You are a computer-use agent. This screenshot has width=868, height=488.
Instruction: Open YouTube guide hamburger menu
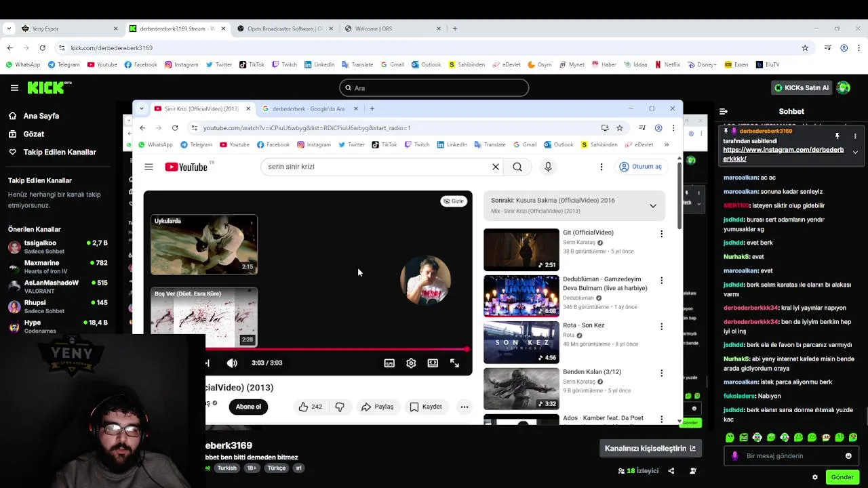pos(149,167)
